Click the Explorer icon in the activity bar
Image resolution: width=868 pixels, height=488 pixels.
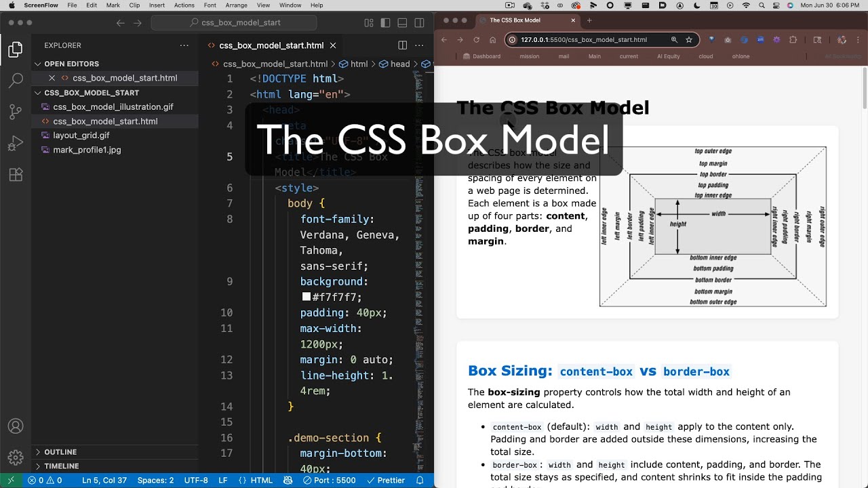coord(15,49)
